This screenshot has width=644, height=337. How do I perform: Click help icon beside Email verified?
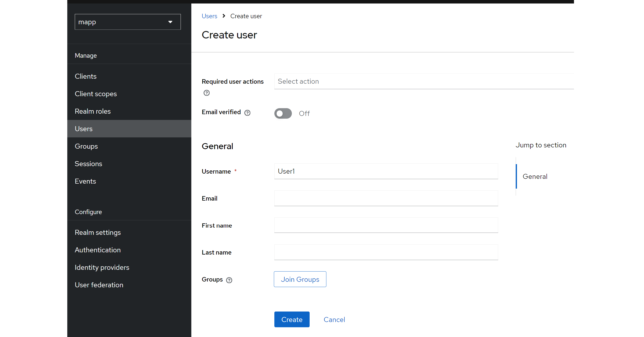point(247,113)
